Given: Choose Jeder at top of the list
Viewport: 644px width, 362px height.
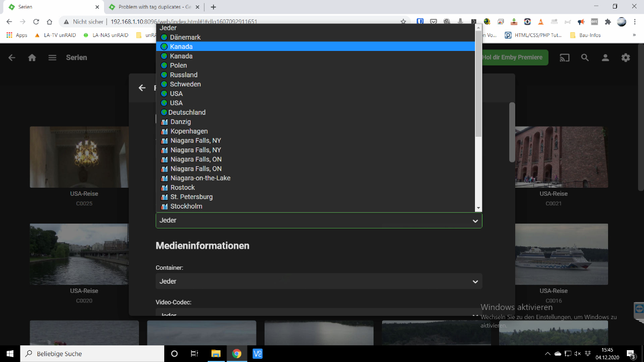Looking at the screenshot, I should [316, 28].
